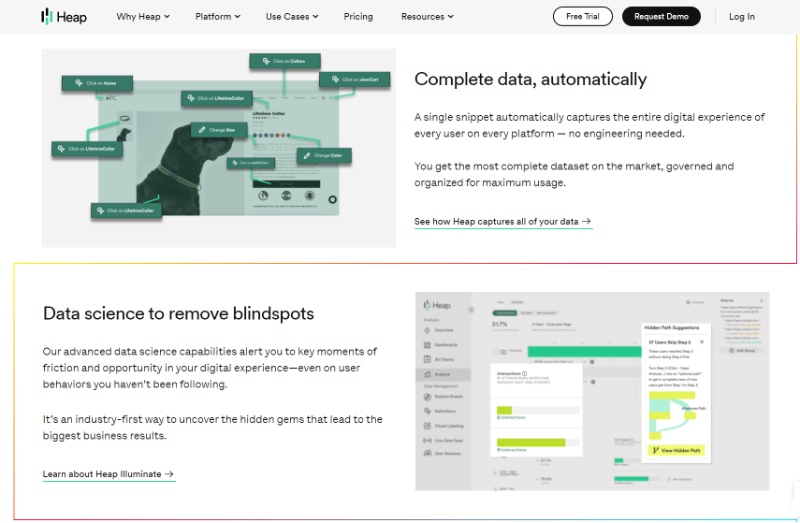Expand the Why Heap dropdown menu
This screenshot has width=800, height=523.
143,16
